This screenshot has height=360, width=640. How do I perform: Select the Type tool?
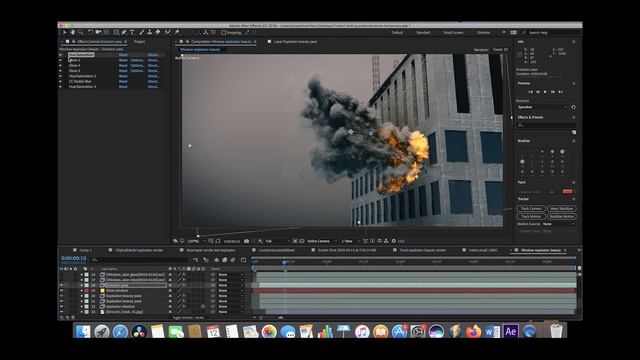coord(132,32)
